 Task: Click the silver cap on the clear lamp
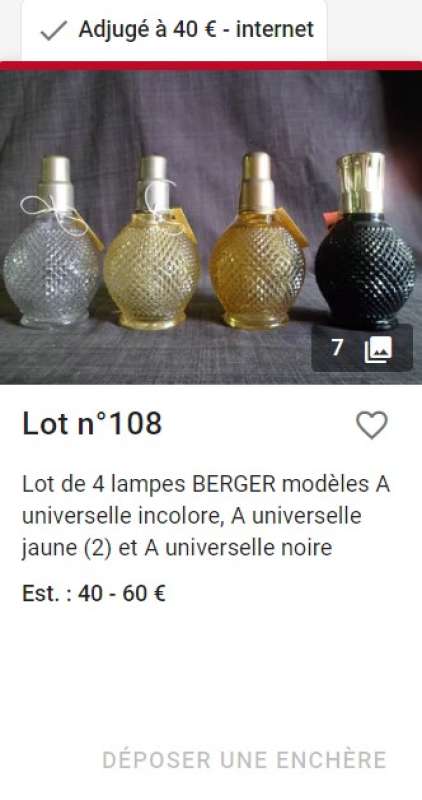click(55, 181)
